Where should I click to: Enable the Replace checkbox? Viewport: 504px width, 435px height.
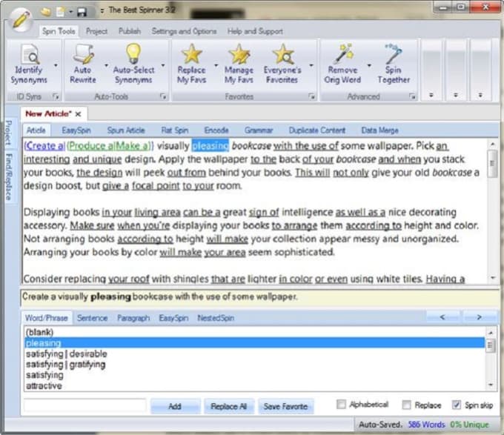[407, 405]
